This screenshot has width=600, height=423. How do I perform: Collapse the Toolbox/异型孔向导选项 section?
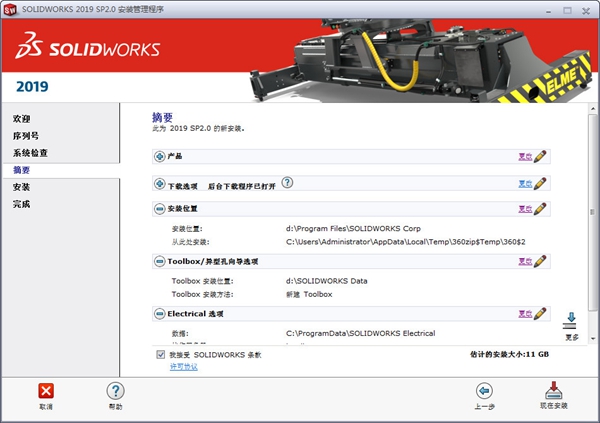[x=159, y=261]
